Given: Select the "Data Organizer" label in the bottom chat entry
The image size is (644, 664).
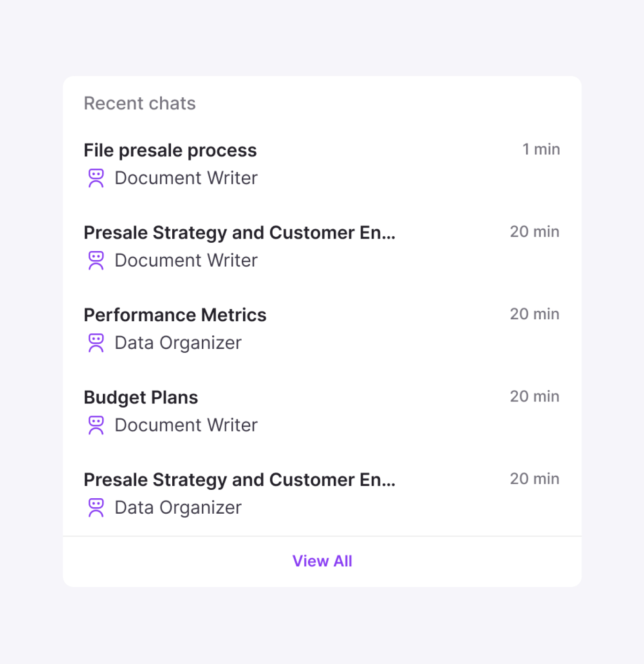Looking at the screenshot, I should click(x=177, y=507).
